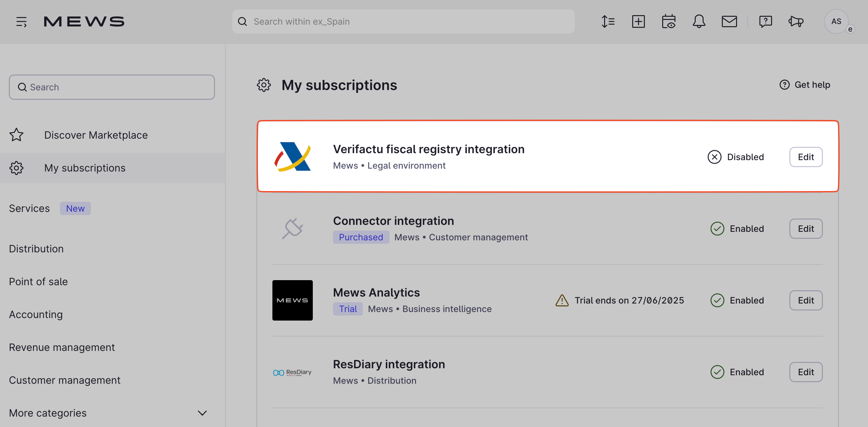Open Discover Marketplace in sidebar

click(x=113, y=135)
